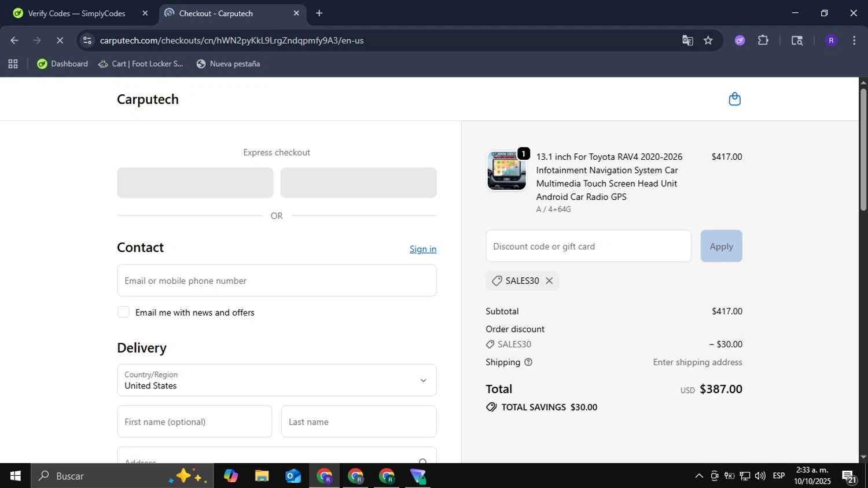Open the Dashboard bookmark
Screen dimensions: 868x488
pyautogui.click(x=62, y=64)
